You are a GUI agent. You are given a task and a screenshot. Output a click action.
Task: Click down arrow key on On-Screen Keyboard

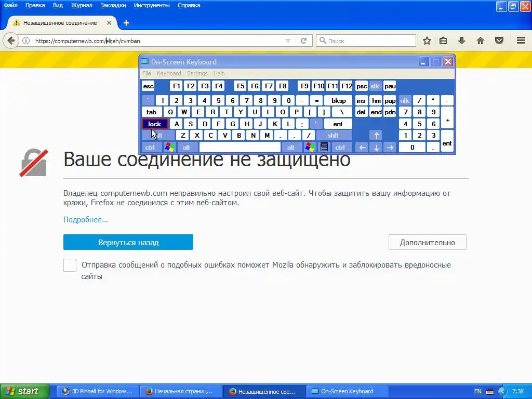pos(376,147)
